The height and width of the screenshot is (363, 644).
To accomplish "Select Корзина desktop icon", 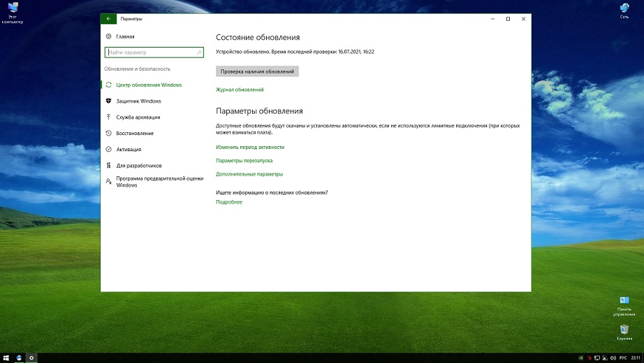I will pyautogui.click(x=624, y=332).
